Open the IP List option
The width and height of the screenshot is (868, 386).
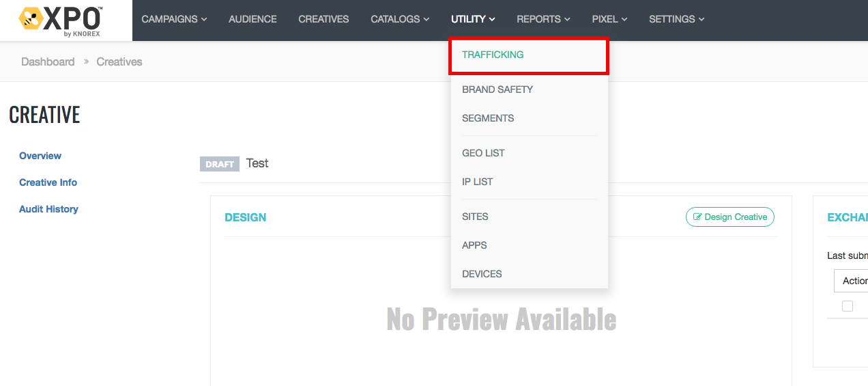477,182
